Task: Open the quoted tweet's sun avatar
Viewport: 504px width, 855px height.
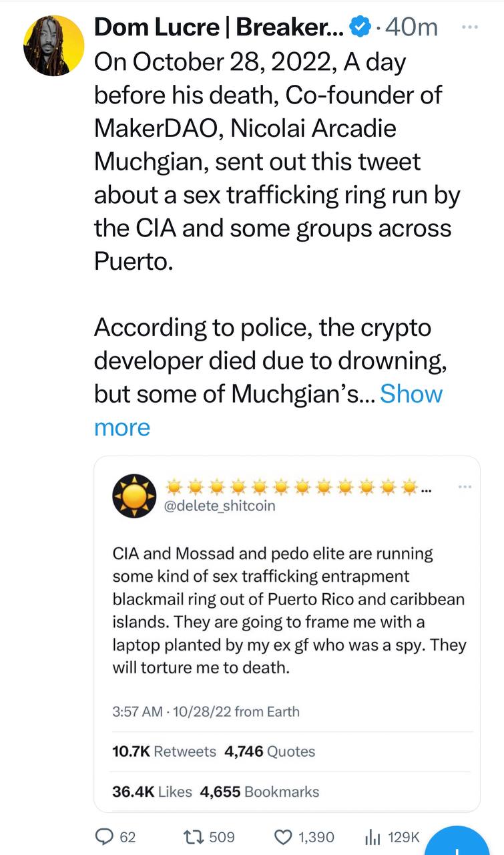Action: pyautogui.click(x=132, y=497)
